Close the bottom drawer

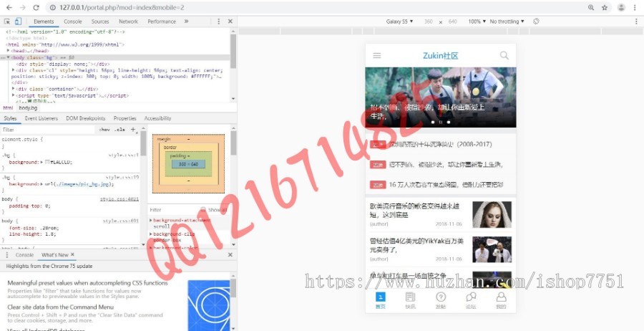(230, 255)
